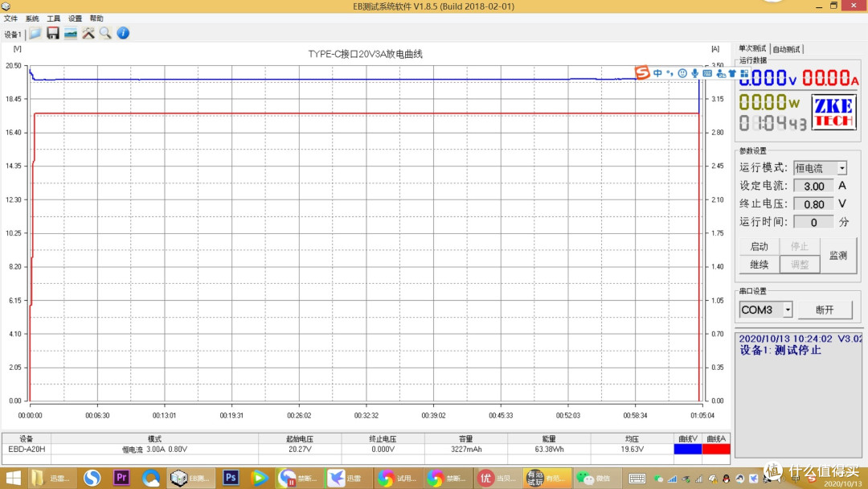
Task: Open the blue info about icon
Action: (x=123, y=33)
